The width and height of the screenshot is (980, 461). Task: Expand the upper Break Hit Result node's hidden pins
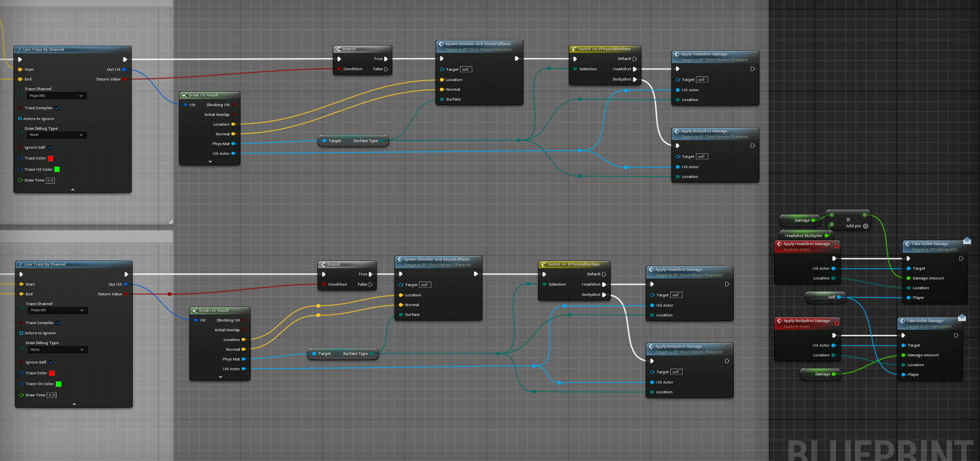click(210, 162)
